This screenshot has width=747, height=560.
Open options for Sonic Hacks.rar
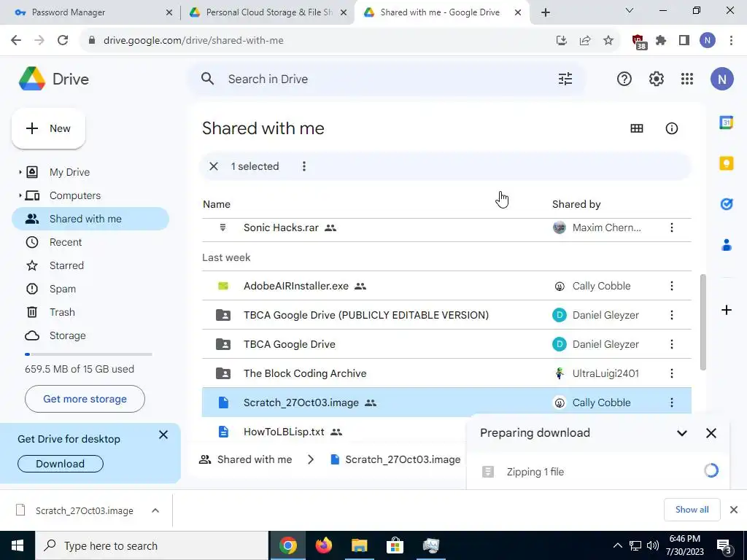tap(671, 227)
